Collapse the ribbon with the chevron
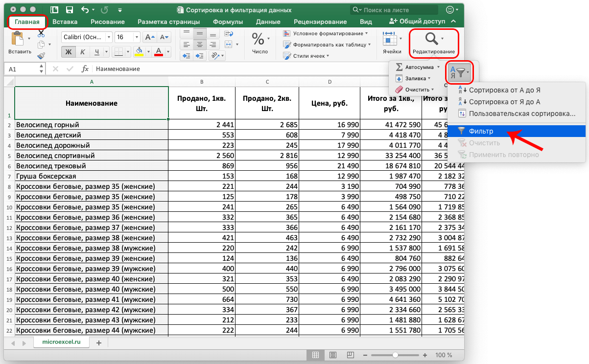589x364 pixels. tap(454, 22)
